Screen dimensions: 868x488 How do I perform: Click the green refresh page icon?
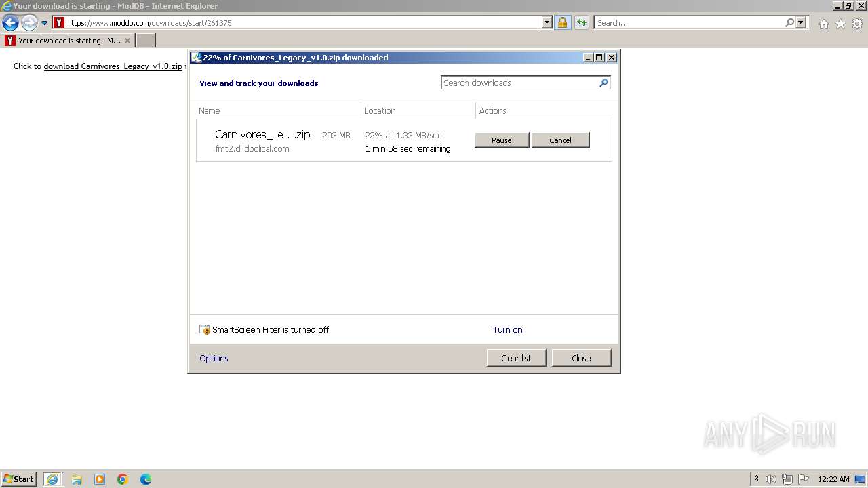[x=581, y=22]
